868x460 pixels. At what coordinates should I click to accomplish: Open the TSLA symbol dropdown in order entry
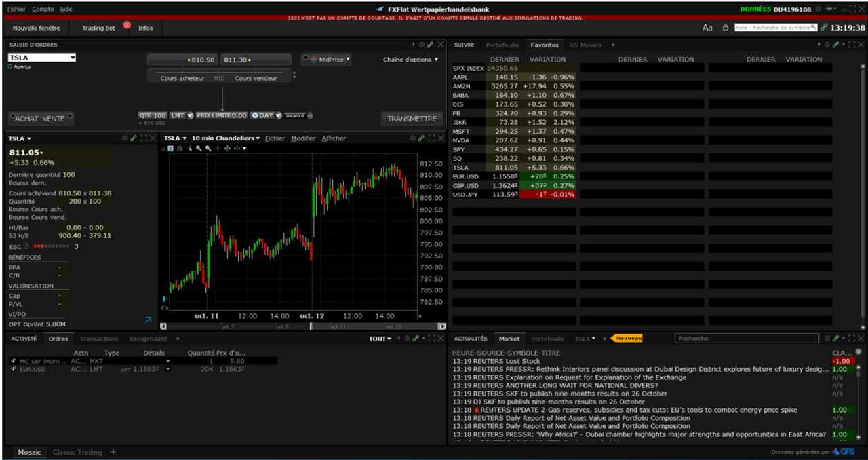pos(71,58)
